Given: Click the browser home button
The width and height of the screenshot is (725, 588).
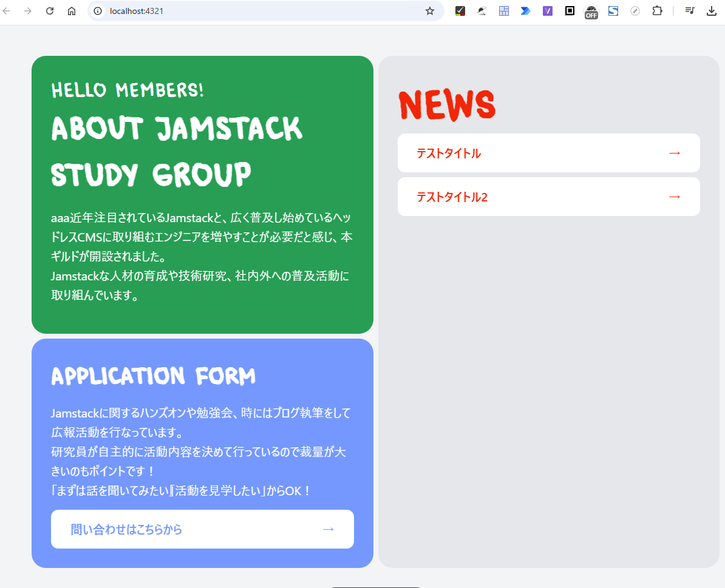Looking at the screenshot, I should (72, 11).
